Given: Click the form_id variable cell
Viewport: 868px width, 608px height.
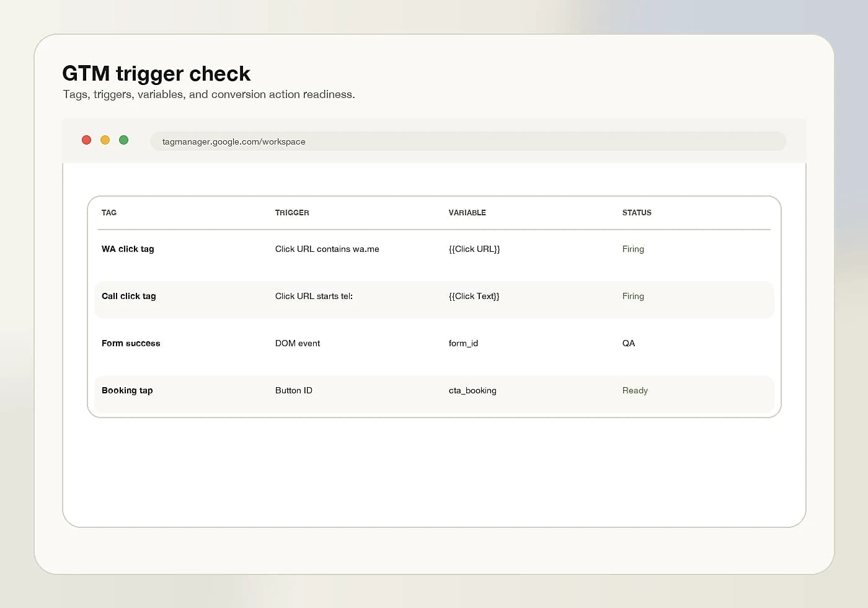Looking at the screenshot, I should pos(463,343).
